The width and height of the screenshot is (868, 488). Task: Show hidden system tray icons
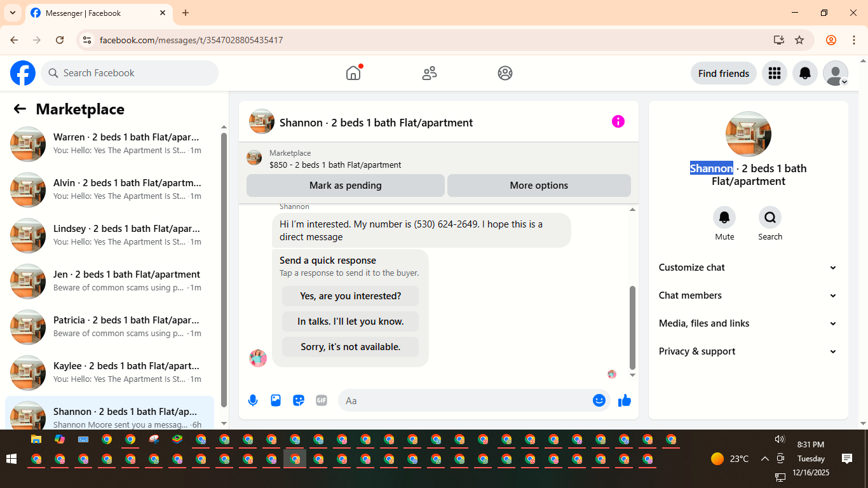(765, 459)
